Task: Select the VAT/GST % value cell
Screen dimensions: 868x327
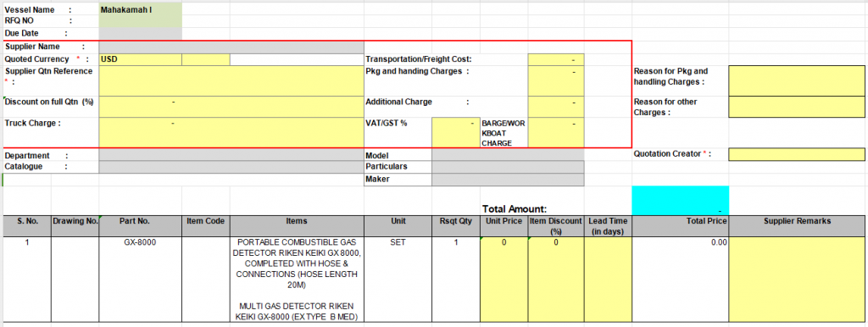Action: pos(455,132)
